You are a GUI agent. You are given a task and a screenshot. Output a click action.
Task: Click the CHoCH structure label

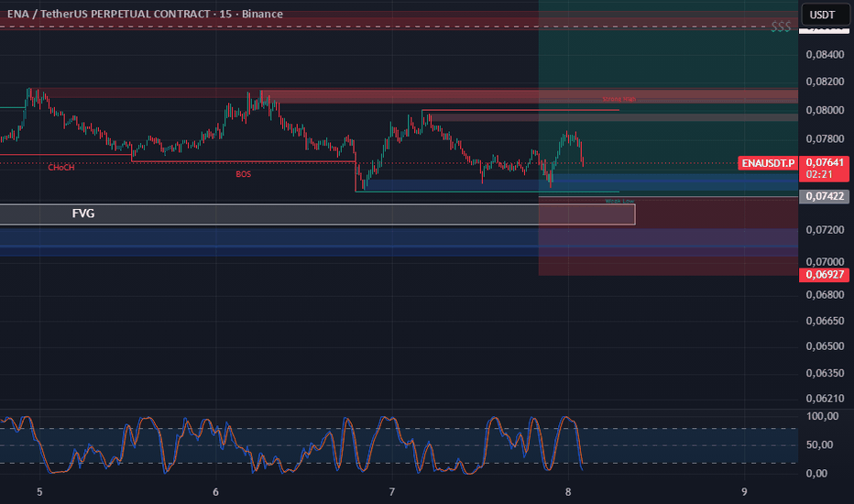(61, 168)
